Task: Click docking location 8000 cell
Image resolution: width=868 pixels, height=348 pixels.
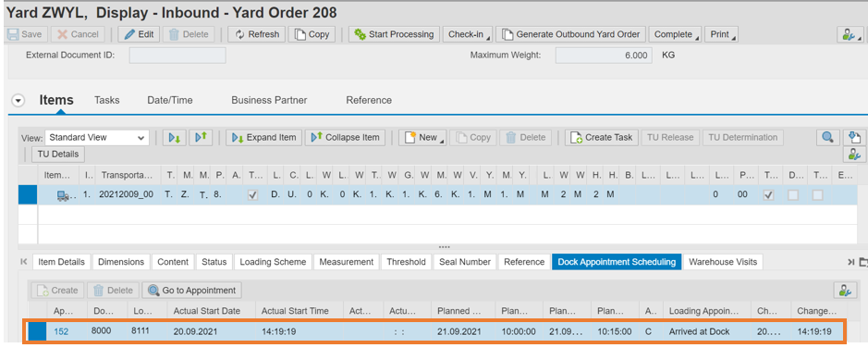Action: [x=106, y=331]
